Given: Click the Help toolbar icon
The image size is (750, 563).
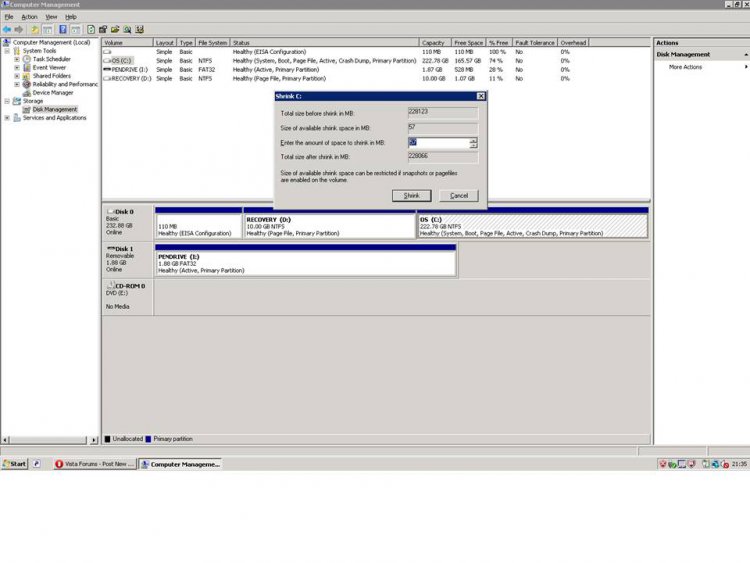Looking at the screenshot, I should [x=62, y=30].
